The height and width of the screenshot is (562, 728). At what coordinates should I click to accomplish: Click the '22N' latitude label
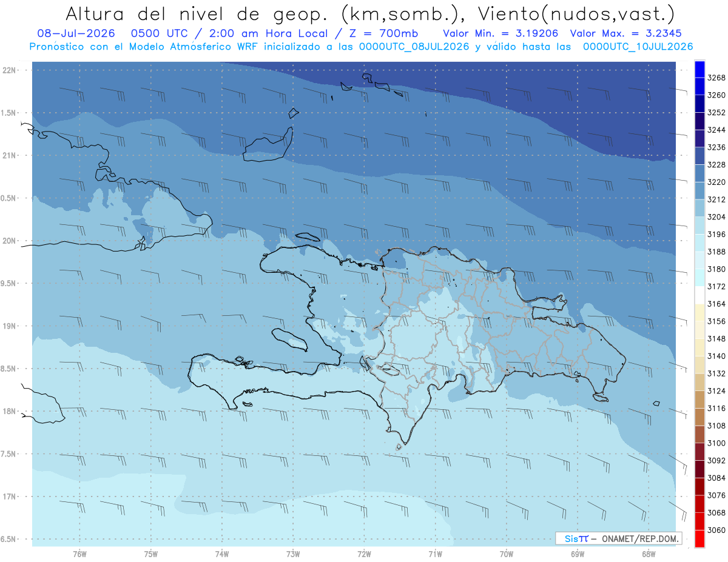click(x=8, y=70)
